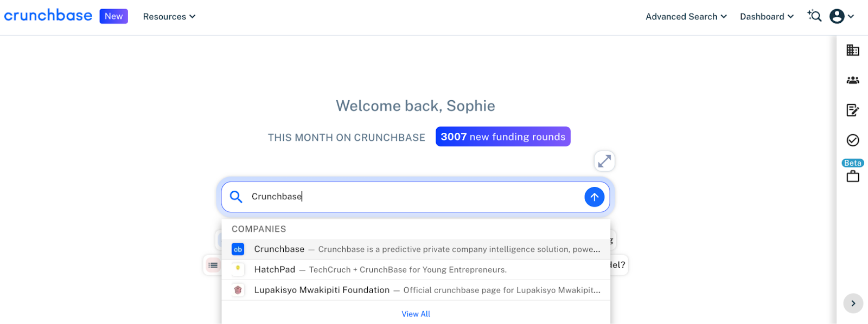Click the View All link
This screenshot has width=868, height=324.
point(416,314)
